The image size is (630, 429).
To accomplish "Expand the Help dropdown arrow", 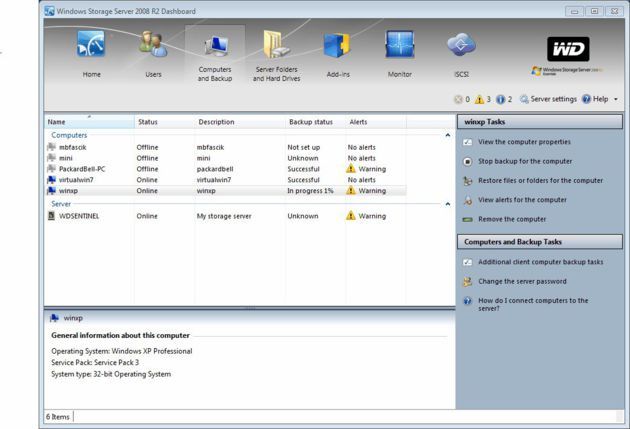I will [x=616, y=99].
